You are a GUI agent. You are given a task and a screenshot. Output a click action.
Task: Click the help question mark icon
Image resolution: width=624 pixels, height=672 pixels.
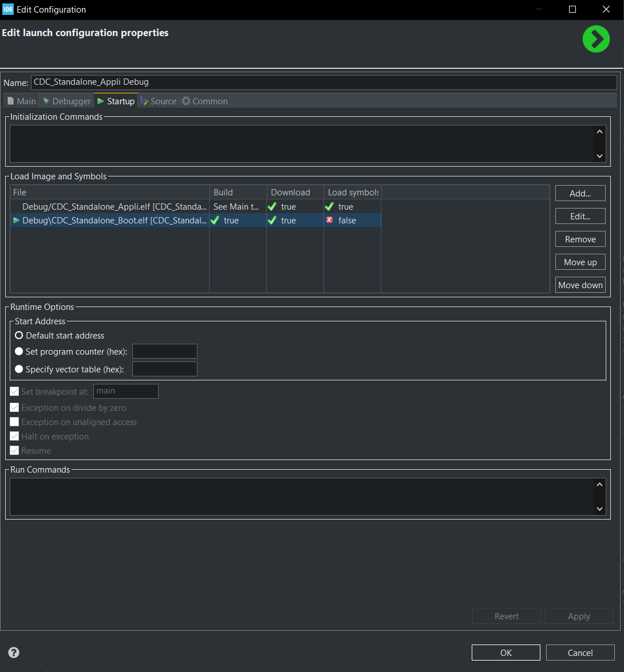coord(14,653)
